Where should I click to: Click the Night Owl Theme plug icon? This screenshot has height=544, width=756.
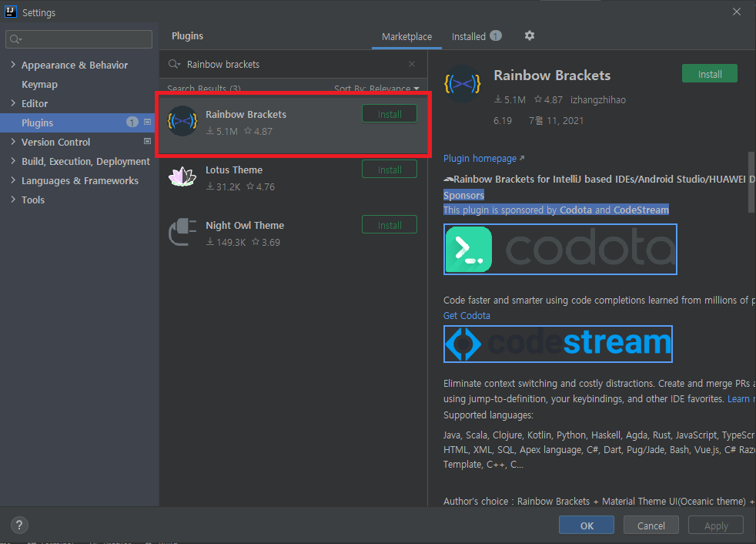click(182, 232)
